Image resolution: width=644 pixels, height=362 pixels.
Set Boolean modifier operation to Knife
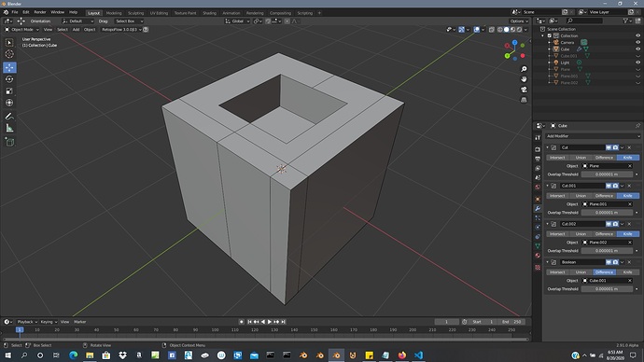[627, 271]
